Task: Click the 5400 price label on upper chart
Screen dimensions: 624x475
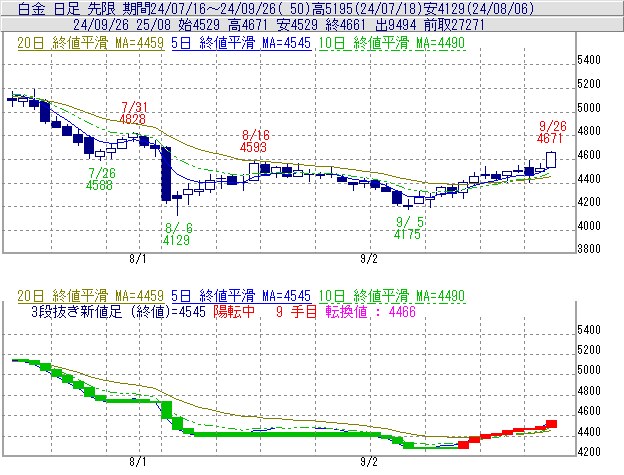Action: (589, 60)
